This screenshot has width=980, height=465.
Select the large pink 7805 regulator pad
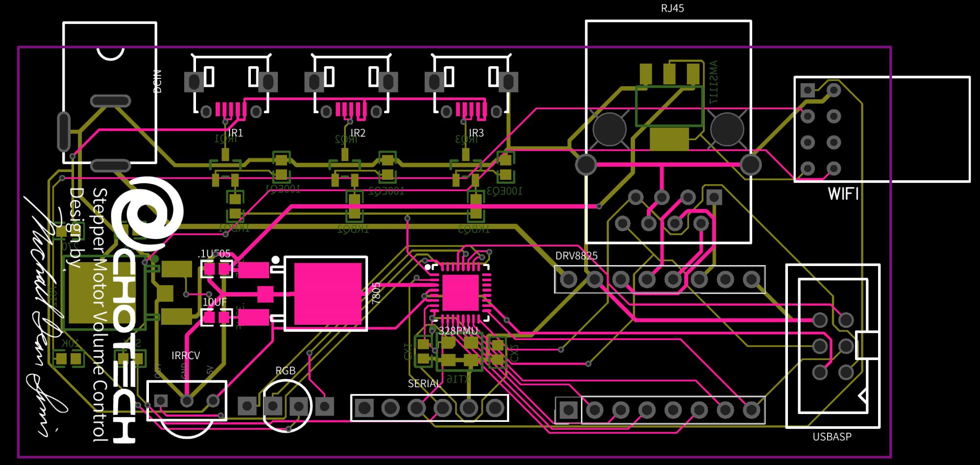coord(328,294)
